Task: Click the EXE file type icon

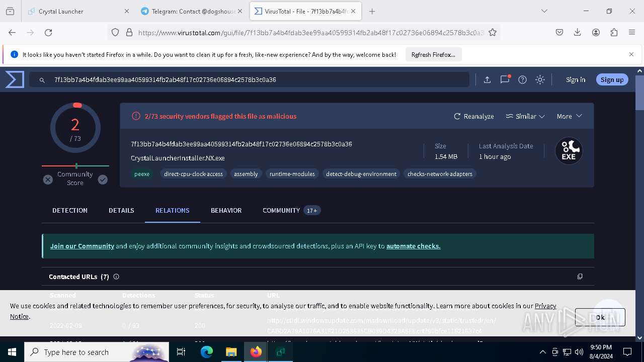Action: coord(569,150)
